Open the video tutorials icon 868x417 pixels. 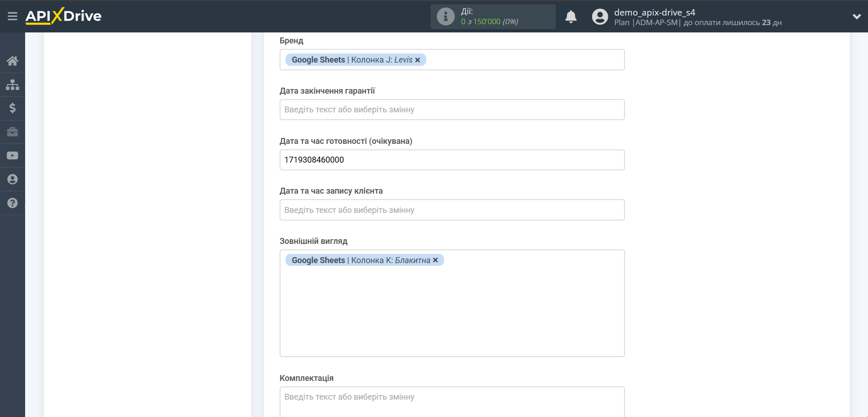pyautogui.click(x=12, y=156)
